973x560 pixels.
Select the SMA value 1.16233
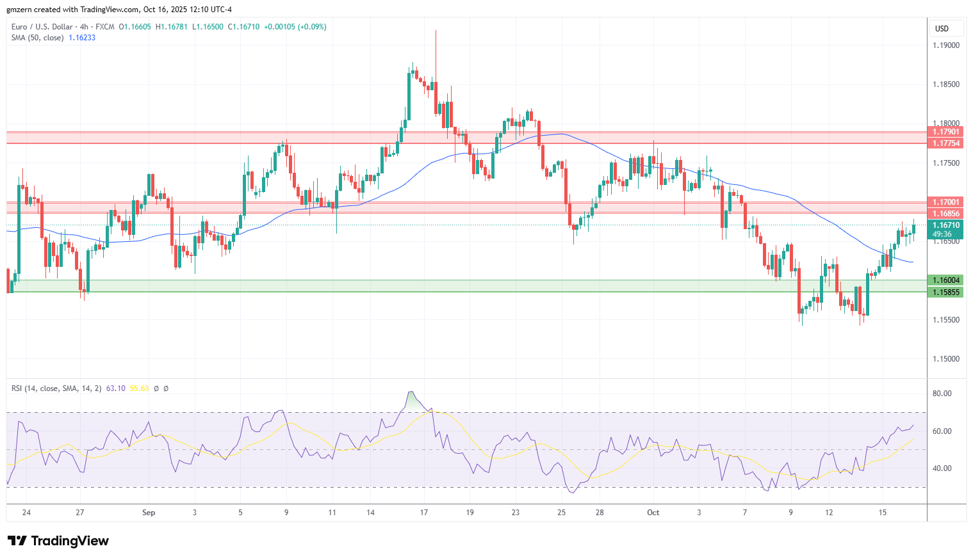pos(82,38)
